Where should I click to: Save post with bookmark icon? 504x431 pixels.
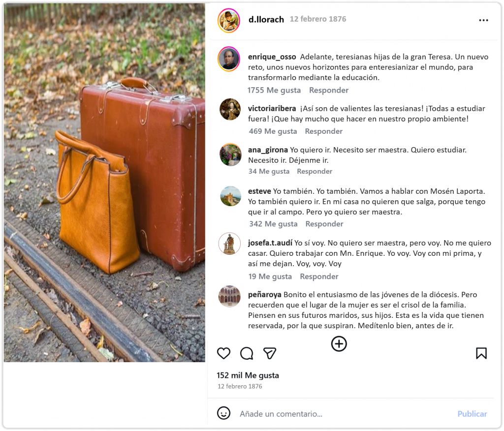pyautogui.click(x=481, y=353)
